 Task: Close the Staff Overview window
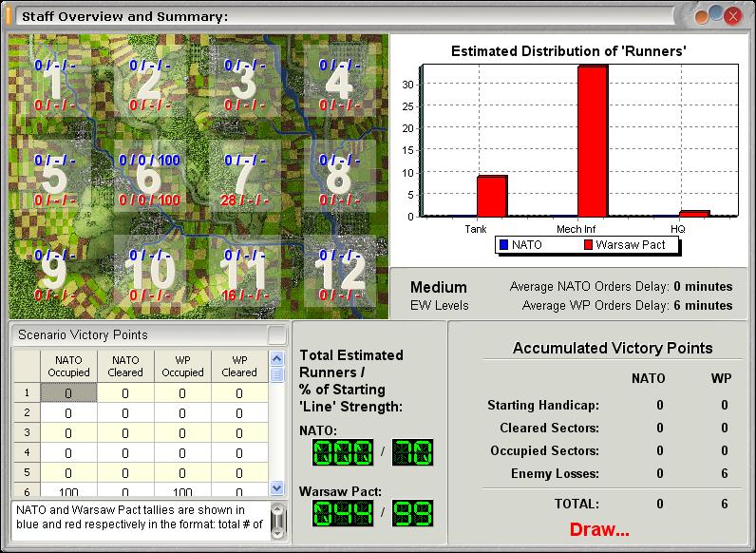pos(733,16)
